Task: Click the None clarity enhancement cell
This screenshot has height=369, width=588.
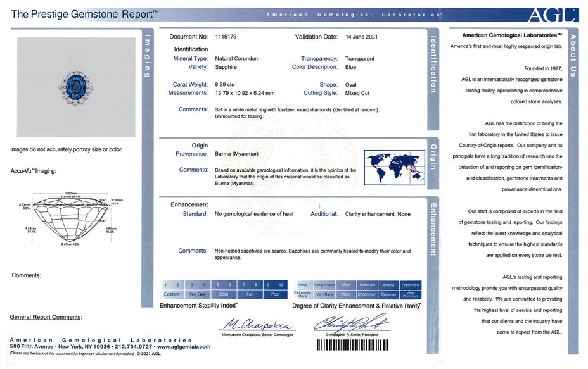Action: tap(303, 285)
